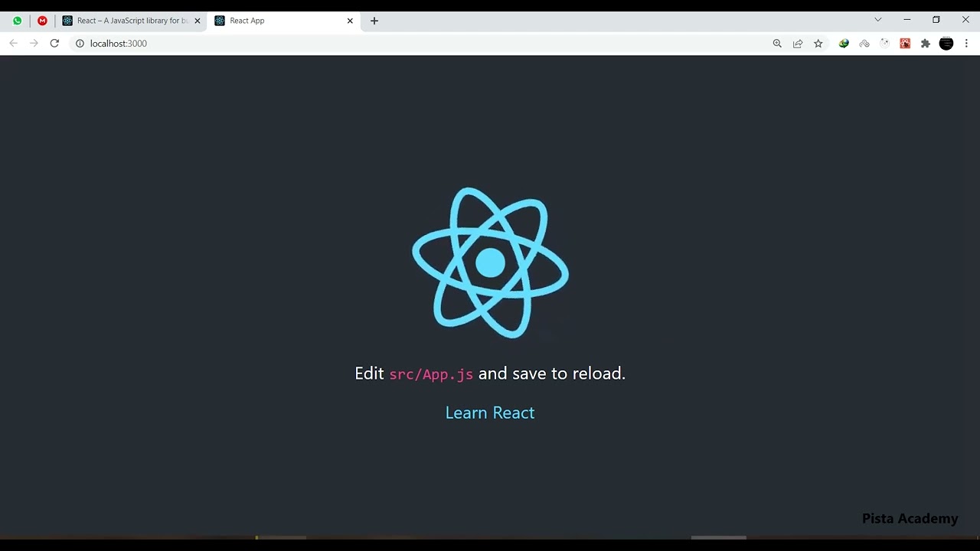Open the Extensions puzzle menu
The width and height of the screenshot is (980, 551).
pos(926,44)
